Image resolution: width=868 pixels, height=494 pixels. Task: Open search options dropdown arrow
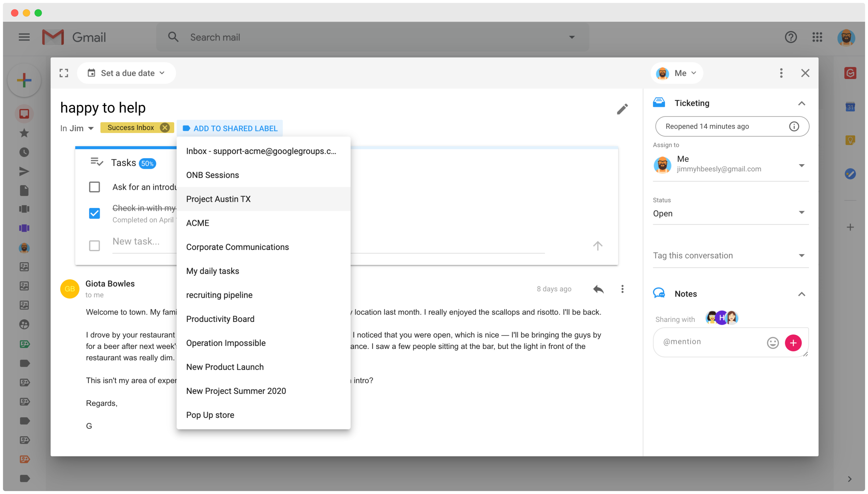click(x=572, y=37)
